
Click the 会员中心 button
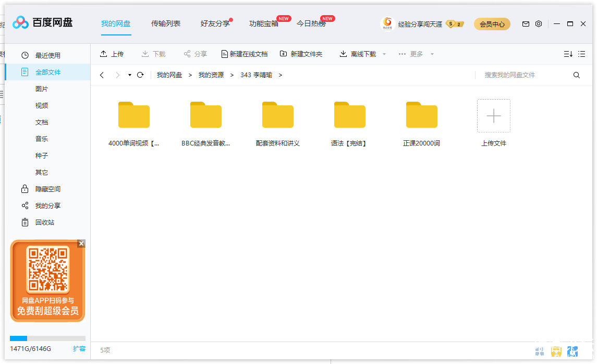[x=492, y=24]
